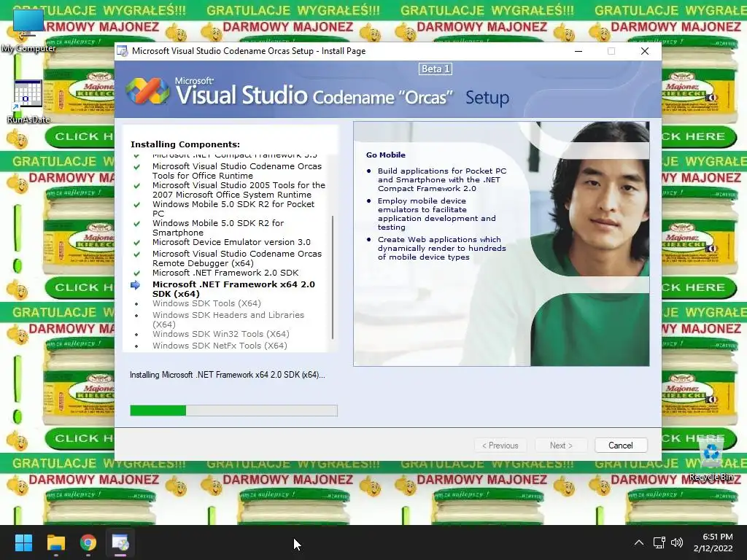The image size is (747, 560).
Task: Select Windows SDK Tools (X64) entry
Action: click(206, 303)
